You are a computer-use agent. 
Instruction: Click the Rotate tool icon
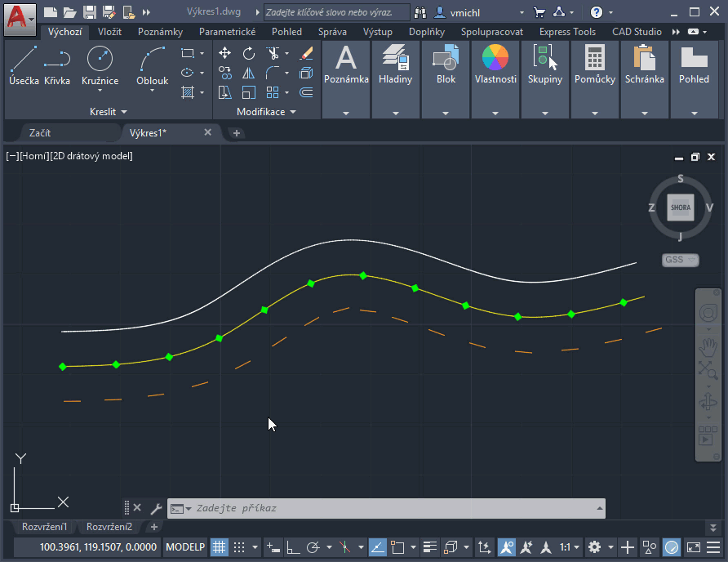click(x=249, y=53)
